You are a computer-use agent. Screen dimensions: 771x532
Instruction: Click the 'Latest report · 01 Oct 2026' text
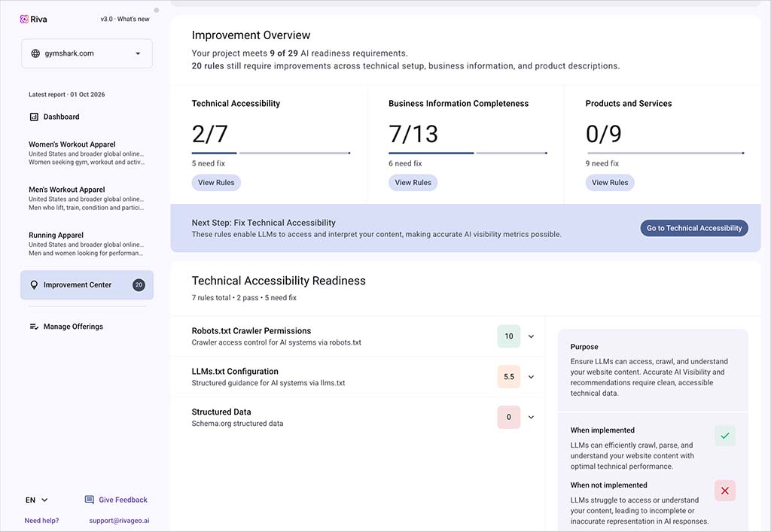(67, 94)
